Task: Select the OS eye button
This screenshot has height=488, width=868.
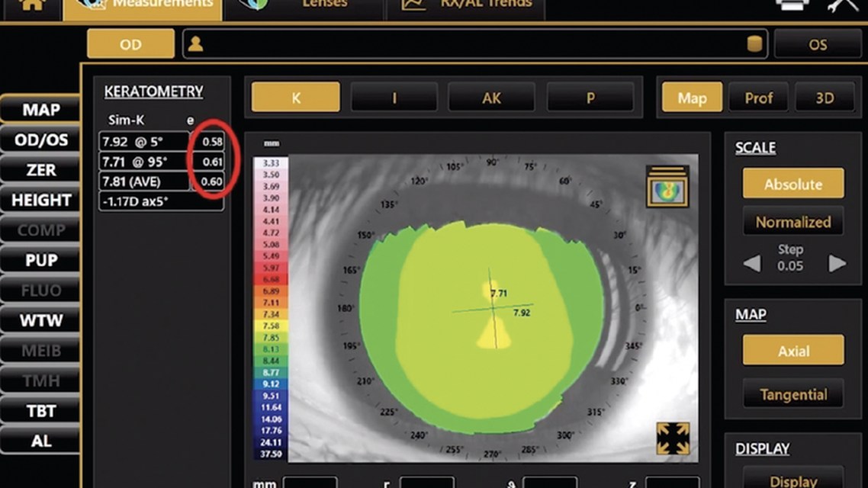Action: 818,43
